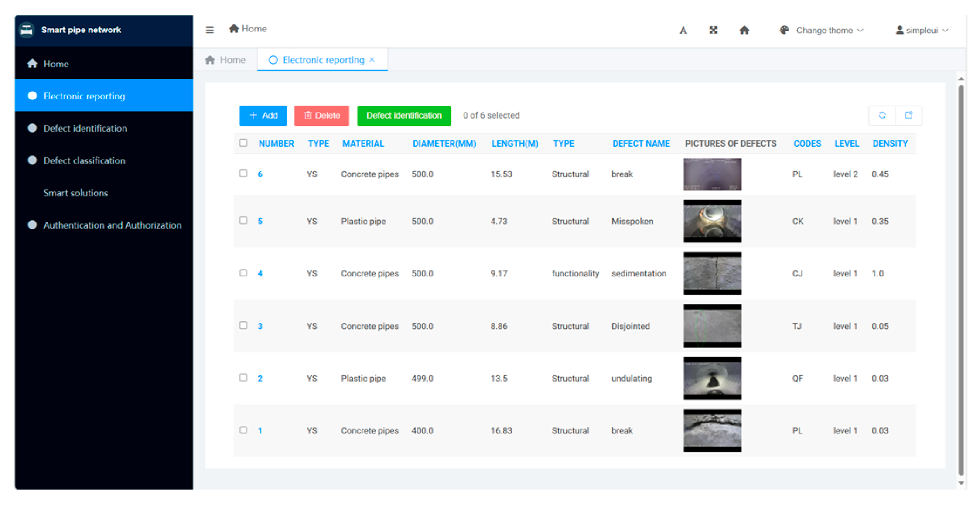The width and height of the screenshot is (980, 512).
Task: Open Defect classification in sidebar
Action: 84,160
